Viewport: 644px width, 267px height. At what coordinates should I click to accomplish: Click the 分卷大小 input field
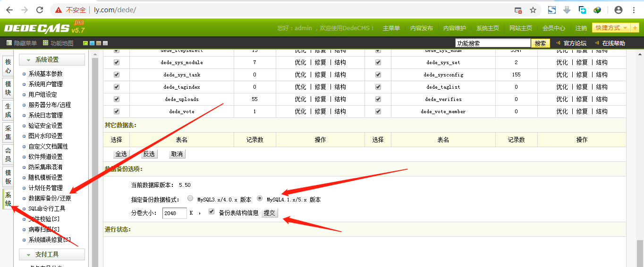[174, 213]
